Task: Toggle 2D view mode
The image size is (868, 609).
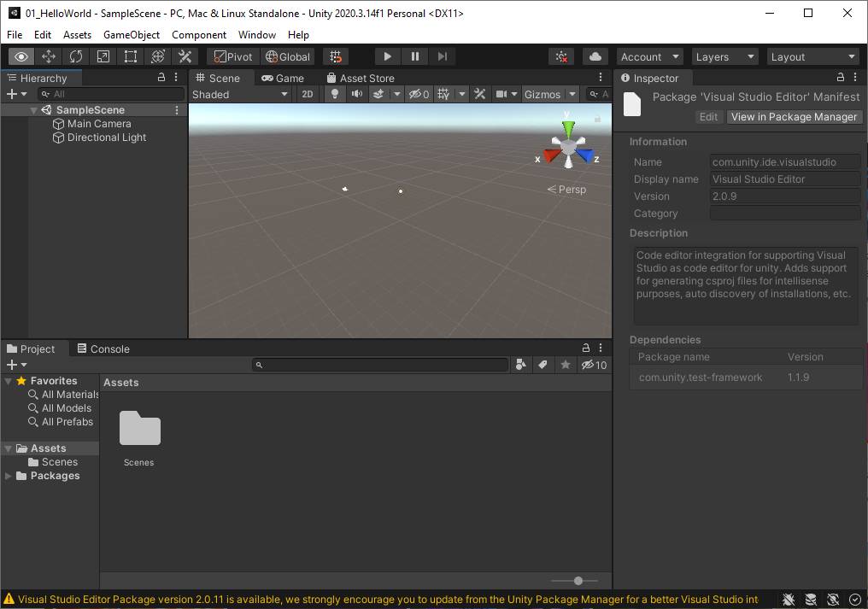Action: point(308,94)
